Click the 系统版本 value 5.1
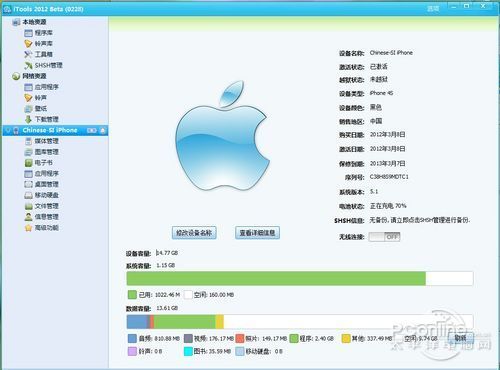 (374, 192)
